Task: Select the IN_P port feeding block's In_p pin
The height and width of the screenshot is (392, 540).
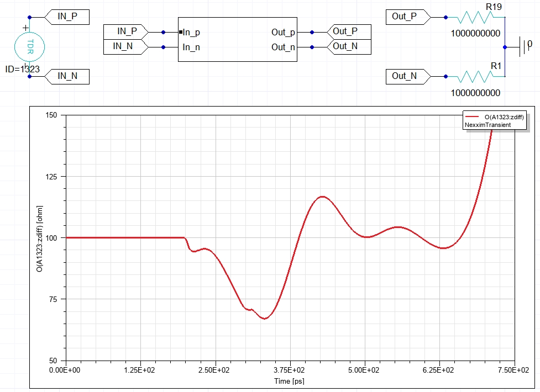Action: (x=125, y=32)
